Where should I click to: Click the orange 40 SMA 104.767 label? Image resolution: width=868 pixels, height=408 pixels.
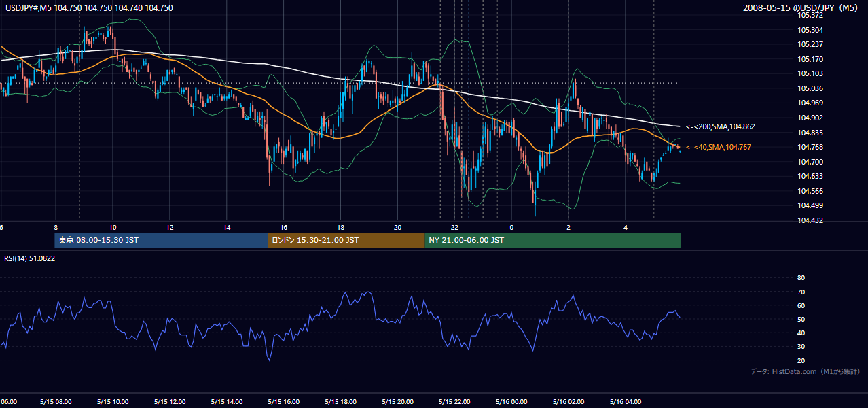coord(719,147)
